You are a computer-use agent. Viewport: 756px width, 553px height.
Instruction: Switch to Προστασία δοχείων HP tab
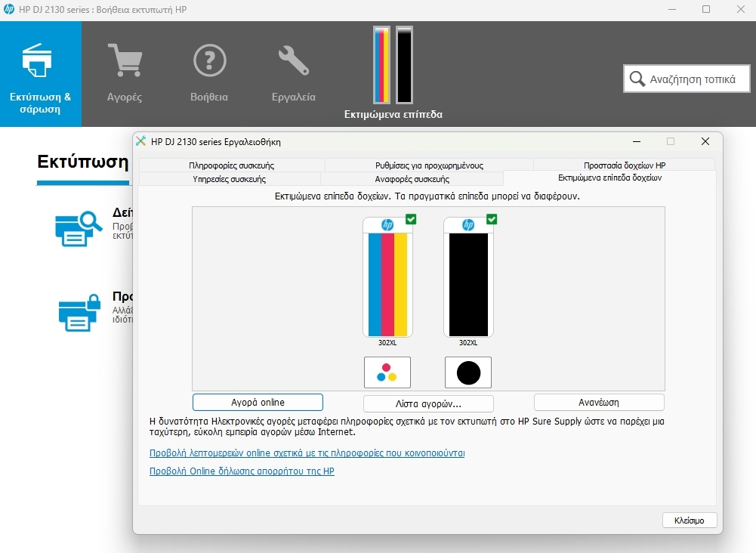point(625,165)
